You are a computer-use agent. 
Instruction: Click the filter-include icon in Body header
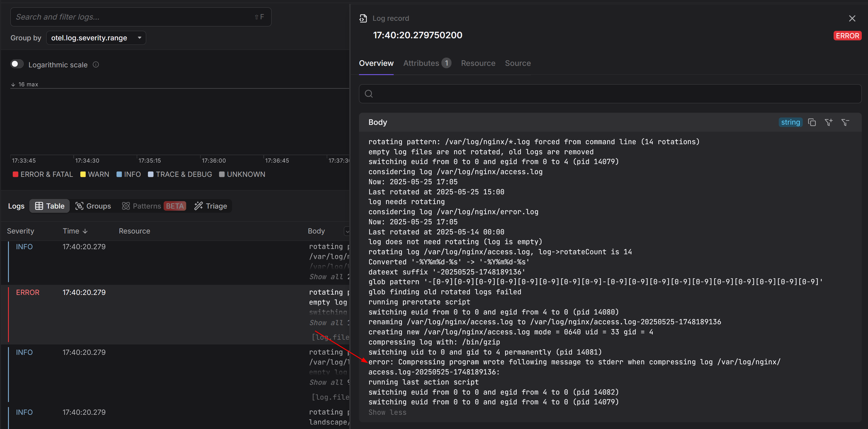[829, 122]
